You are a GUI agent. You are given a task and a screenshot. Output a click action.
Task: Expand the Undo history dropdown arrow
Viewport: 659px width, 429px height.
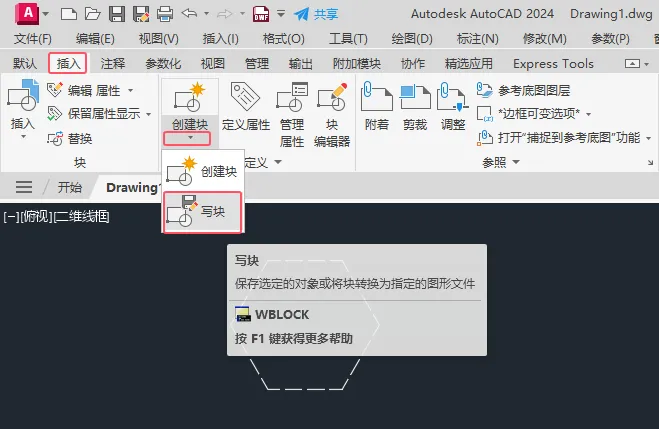tap(206, 14)
